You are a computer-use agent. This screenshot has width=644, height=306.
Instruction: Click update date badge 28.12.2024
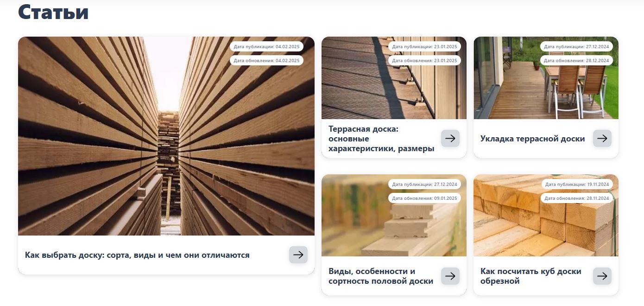pos(576,60)
